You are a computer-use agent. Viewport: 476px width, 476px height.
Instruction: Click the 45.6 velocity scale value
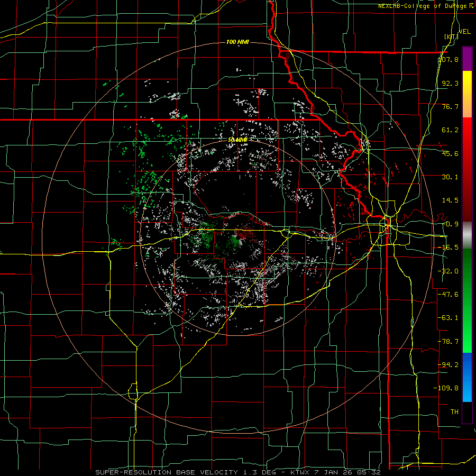450,153
